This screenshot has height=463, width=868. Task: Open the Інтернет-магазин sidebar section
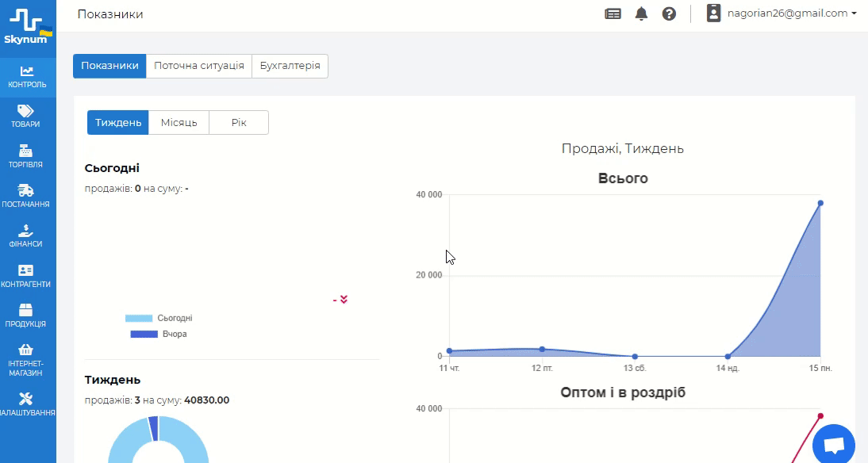[25, 360]
